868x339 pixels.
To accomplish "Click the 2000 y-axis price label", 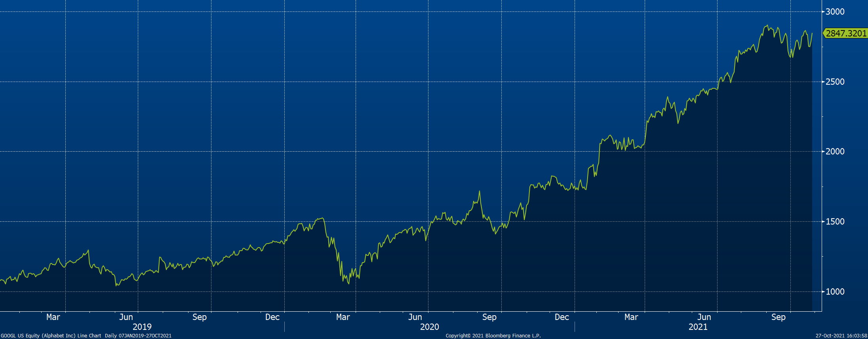I will (835, 151).
